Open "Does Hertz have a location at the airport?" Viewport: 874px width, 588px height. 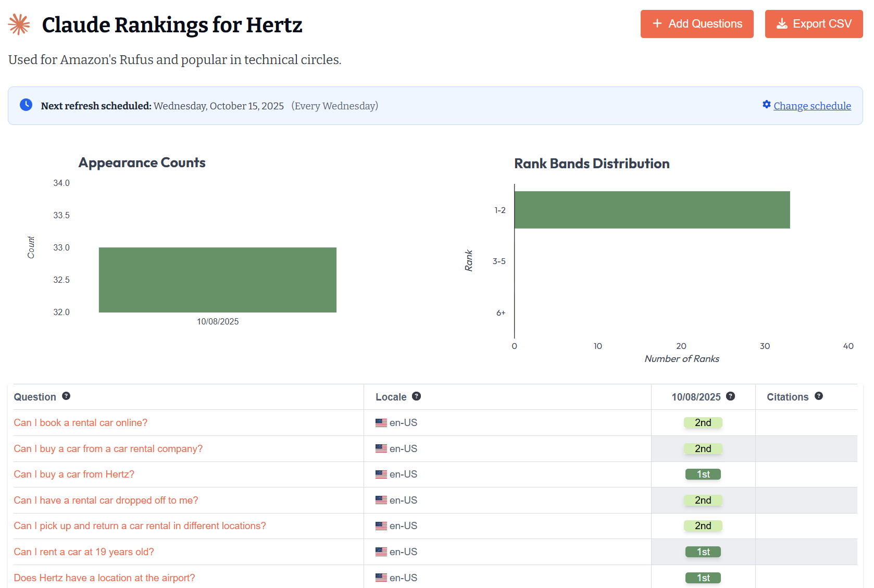point(104,578)
